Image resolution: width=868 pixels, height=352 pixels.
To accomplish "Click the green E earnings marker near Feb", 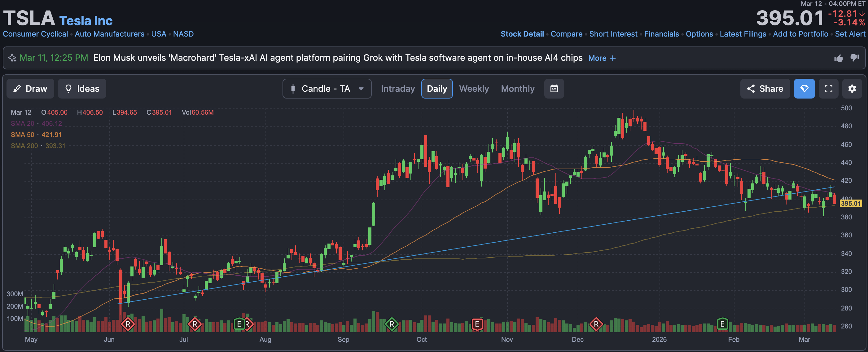I will point(722,324).
